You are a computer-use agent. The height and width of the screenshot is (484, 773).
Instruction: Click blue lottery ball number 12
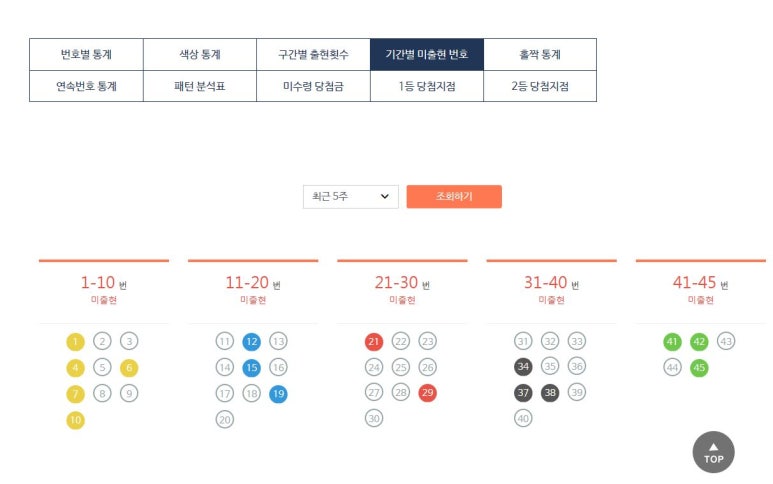point(251,341)
